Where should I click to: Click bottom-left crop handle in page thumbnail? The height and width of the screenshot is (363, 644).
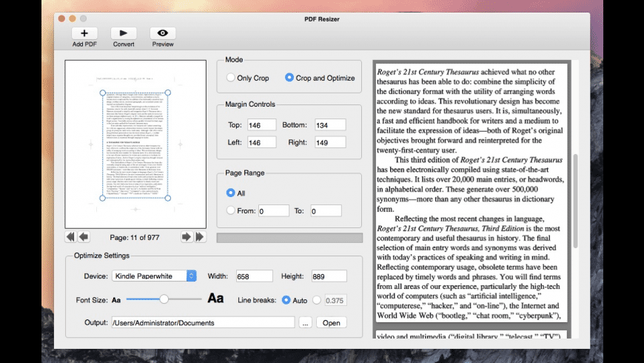(103, 198)
